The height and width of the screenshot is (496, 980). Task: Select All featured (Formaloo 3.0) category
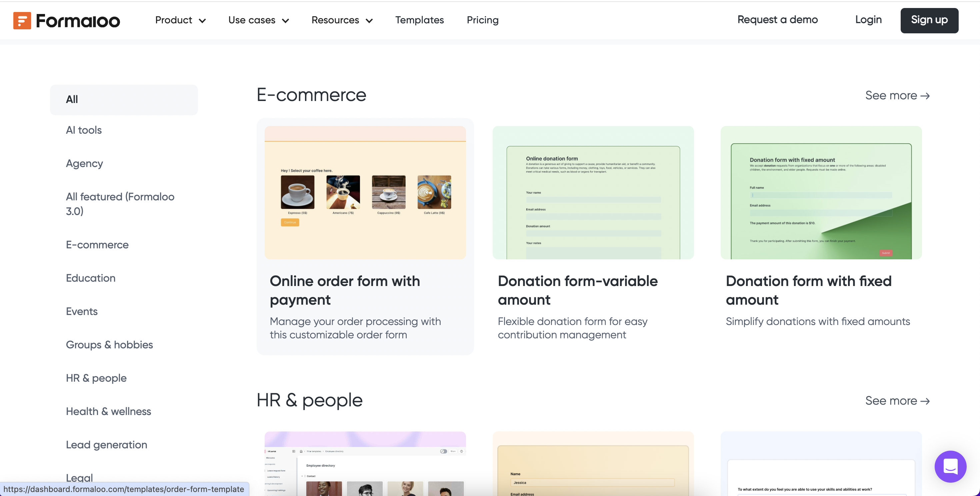coord(120,204)
